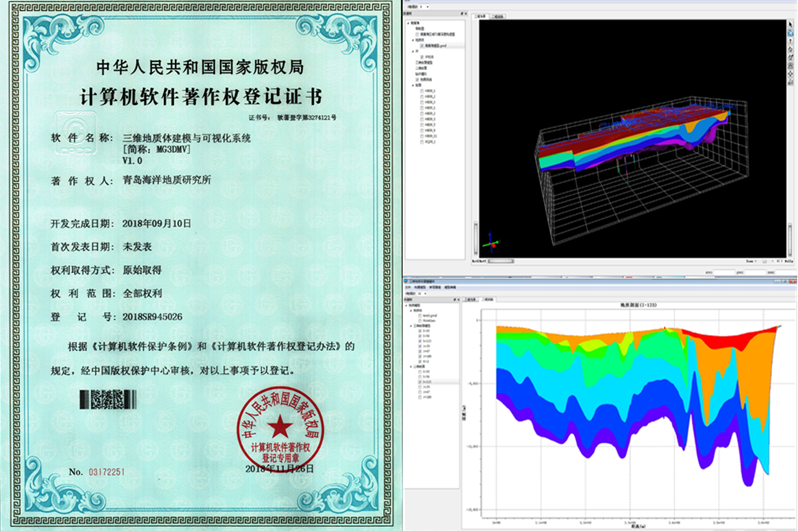Pin the tree panel in the top 3D window
The height and width of the screenshot is (531, 798).
462,14
